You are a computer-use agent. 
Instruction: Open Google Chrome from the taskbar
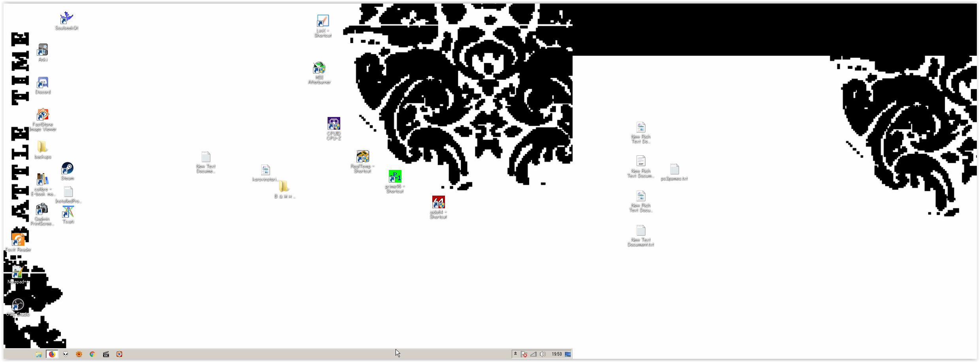[92, 354]
